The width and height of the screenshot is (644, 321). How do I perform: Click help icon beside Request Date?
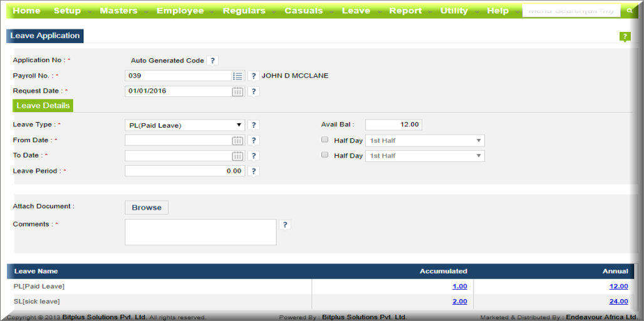tap(254, 91)
